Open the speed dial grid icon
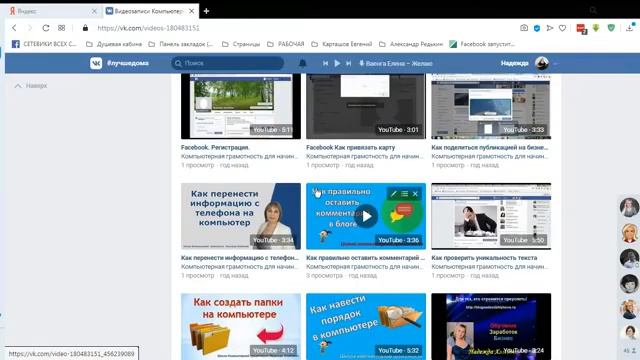Image resolution: width=640 pixels, height=360 pixels. coord(62,28)
